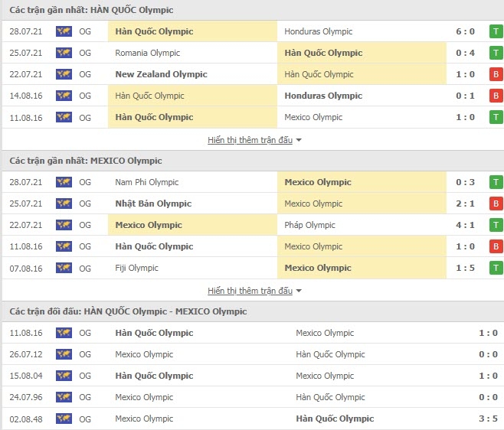Click the OG league label on 14.08.16 row
This screenshot has height=430, width=504.
pyautogui.click(x=85, y=96)
